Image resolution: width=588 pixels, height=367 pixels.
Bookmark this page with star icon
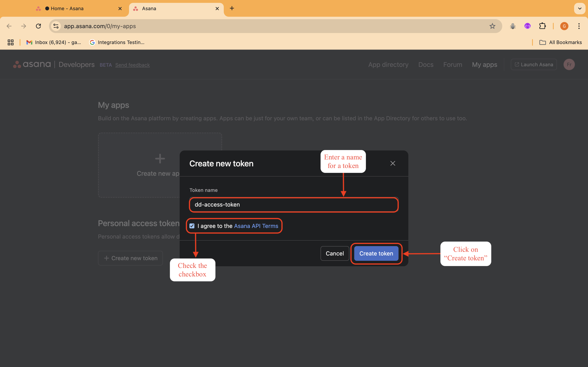tap(492, 26)
